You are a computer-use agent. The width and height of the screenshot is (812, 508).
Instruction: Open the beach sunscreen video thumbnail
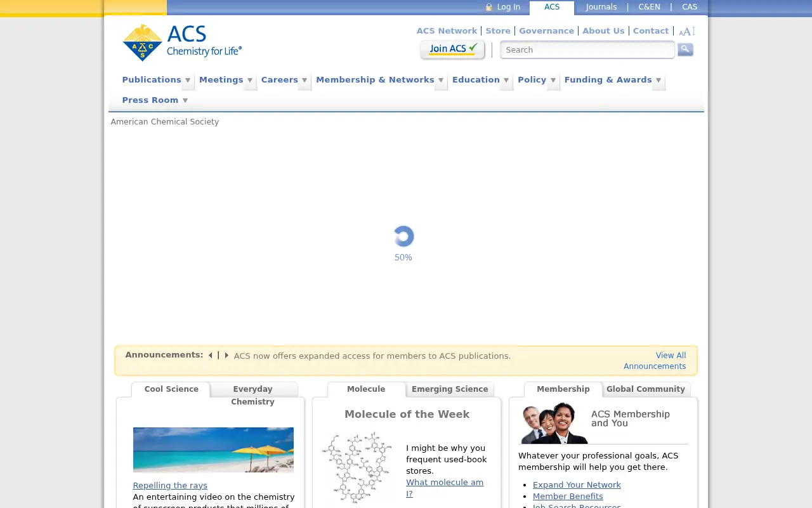click(x=213, y=450)
